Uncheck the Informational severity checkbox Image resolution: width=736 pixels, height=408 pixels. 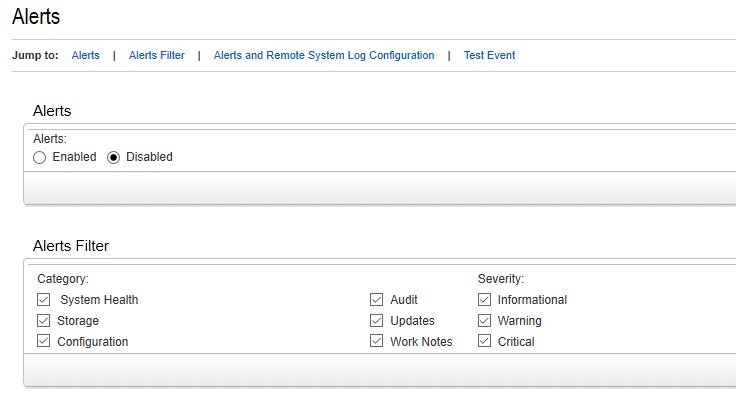(484, 300)
